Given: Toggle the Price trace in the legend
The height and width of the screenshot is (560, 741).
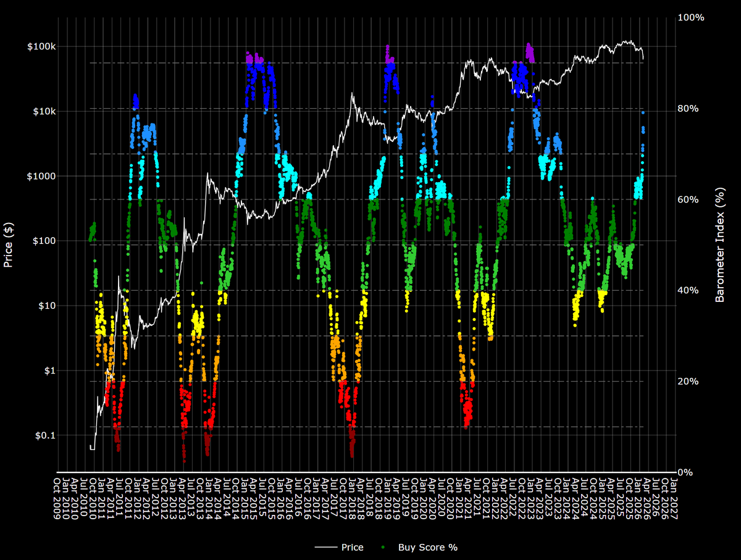Looking at the screenshot, I should 339,547.
